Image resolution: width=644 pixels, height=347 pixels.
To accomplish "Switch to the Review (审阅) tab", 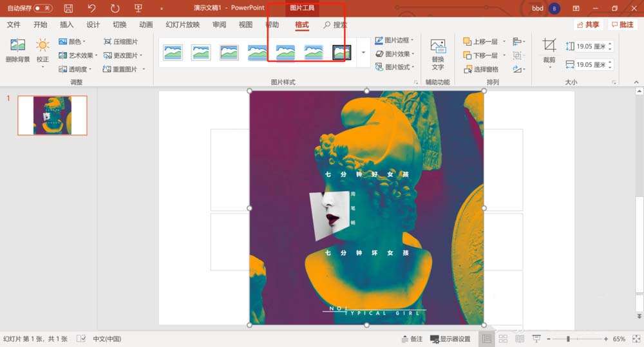I will click(220, 24).
